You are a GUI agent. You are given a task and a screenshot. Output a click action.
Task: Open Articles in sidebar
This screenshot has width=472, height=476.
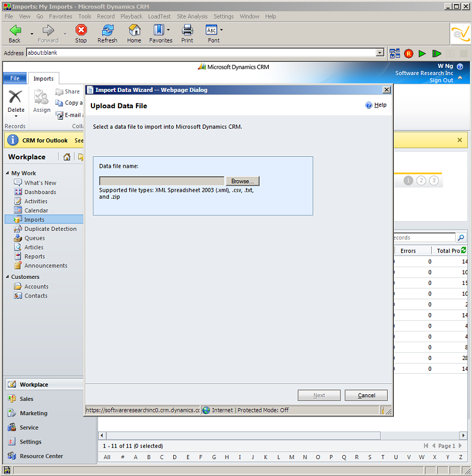point(34,247)
